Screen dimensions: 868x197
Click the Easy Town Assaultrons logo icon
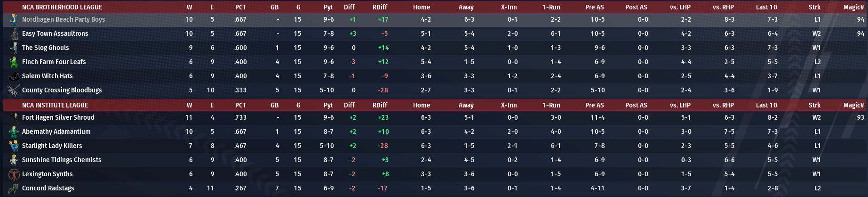(14, 34)
